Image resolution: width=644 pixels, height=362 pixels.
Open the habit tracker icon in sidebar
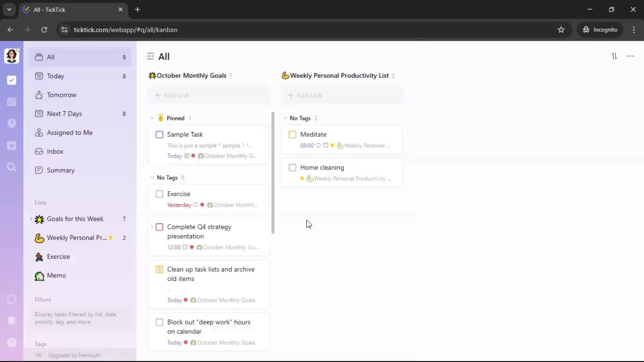point(12,145)
